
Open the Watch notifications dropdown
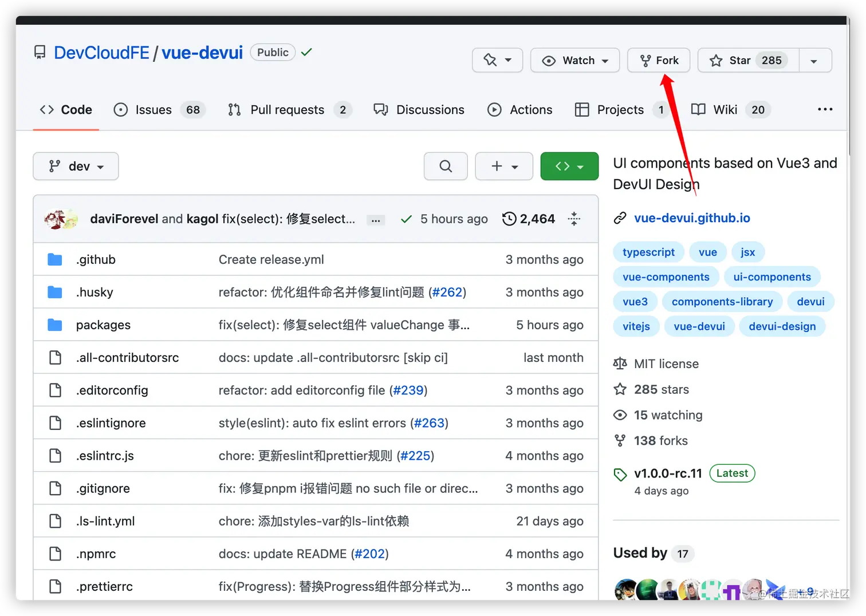pyautogui.click(x=575, y=60)
